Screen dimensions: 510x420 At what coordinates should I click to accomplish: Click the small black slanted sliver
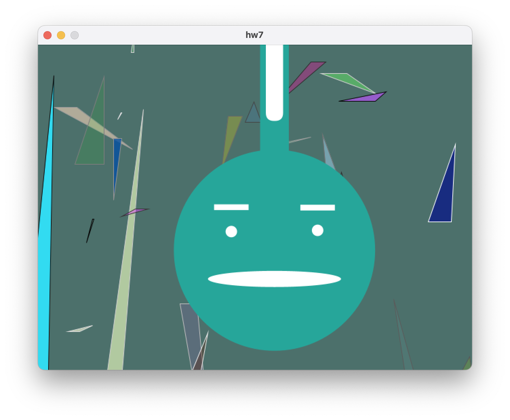point(90,230)
